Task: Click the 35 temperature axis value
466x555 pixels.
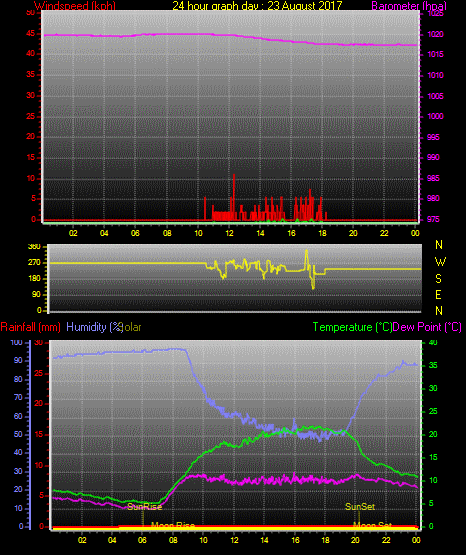Action: tap(433, 365)
